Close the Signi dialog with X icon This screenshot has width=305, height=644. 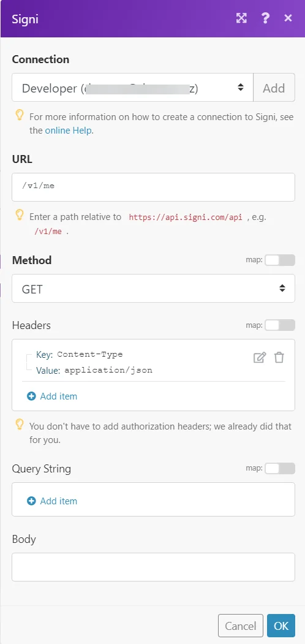[x=288, y=18]
